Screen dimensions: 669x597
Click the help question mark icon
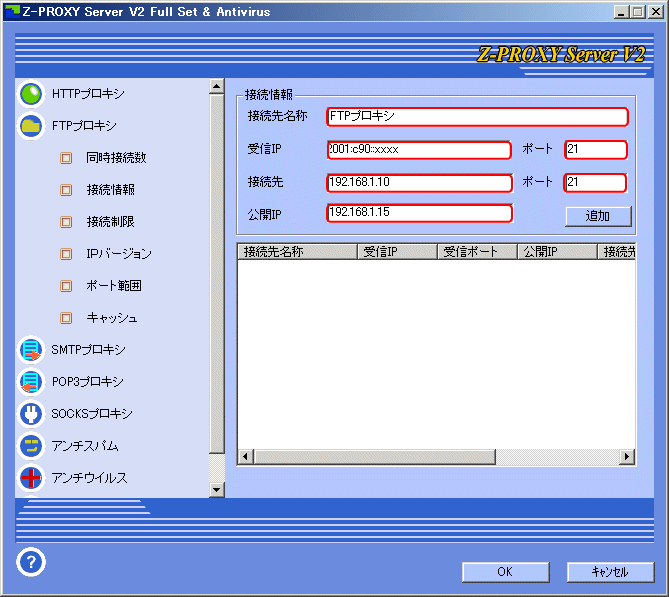(31, 562)
